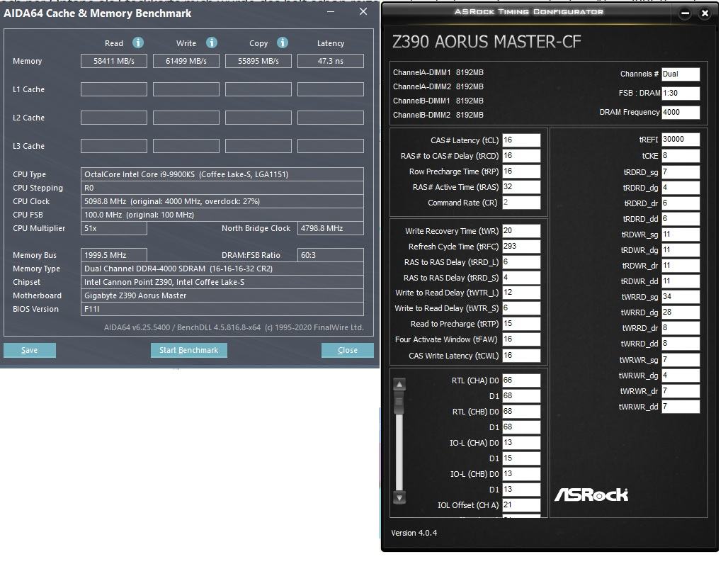Click the Four Activate Window (tFAW) field
Viewport: 728px width, 564px height.
[x=521, y=339]
